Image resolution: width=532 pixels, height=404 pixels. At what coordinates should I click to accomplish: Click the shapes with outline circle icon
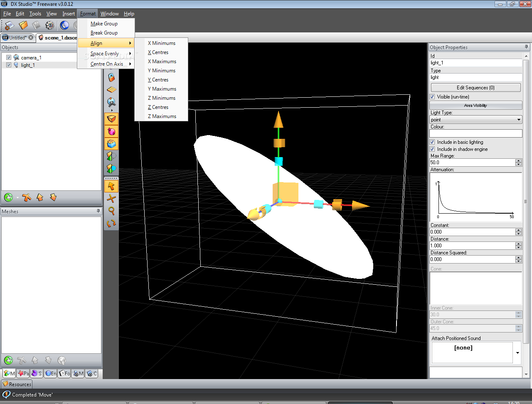pos(111,156)
